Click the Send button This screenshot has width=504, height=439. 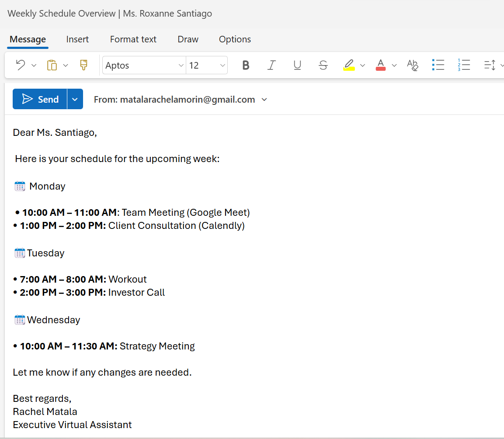tap(40, 99)
